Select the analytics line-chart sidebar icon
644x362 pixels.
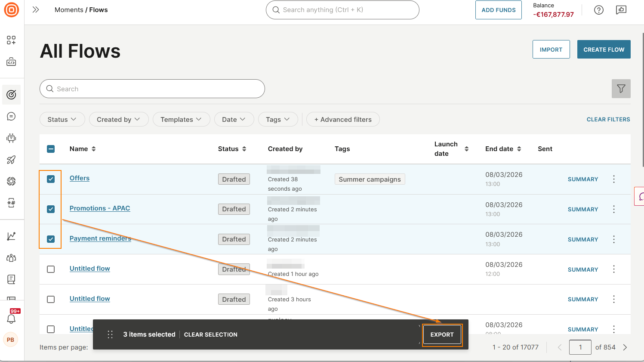(x=11, y=236)
